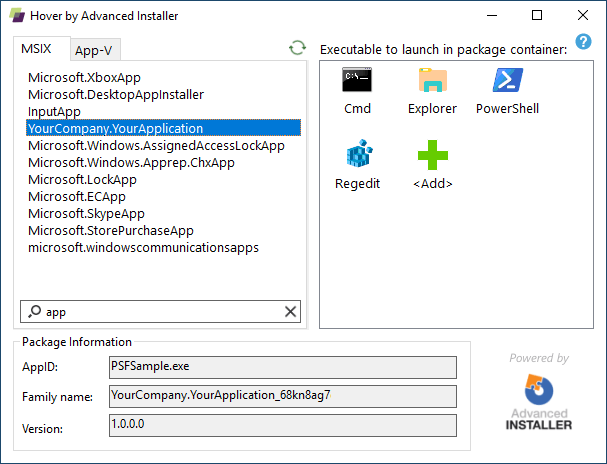607x464 pixels.
Task: Switch to the App-V tab
Action: pos(94,50)
